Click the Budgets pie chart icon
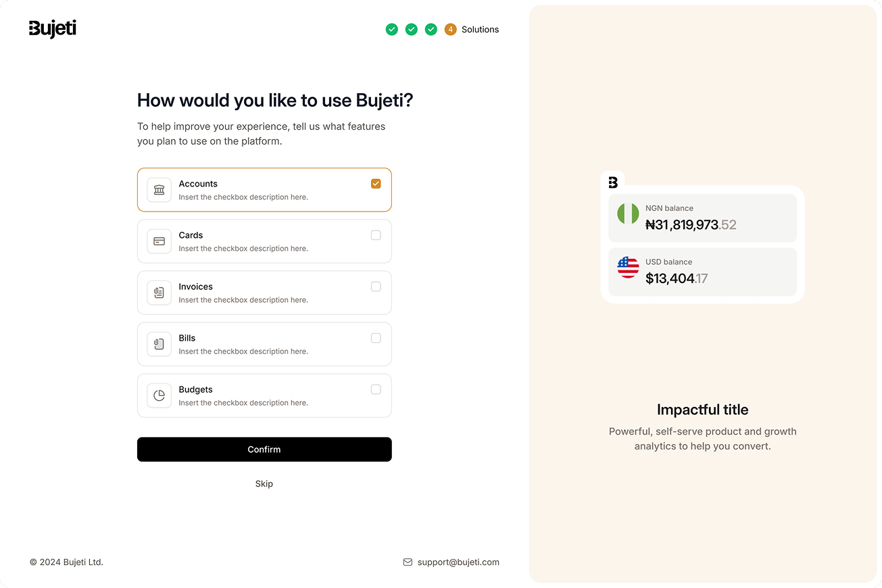Image resolution: width=882 pixels, height=588 pixels. (159, 395)
